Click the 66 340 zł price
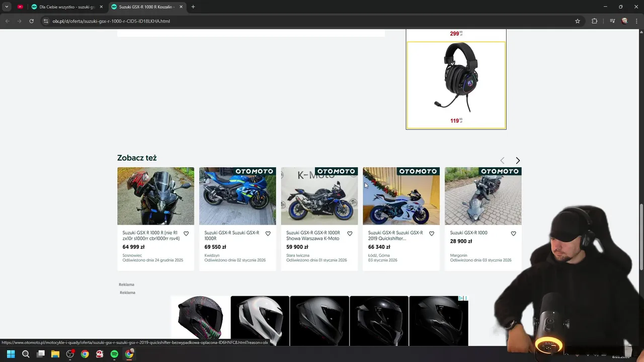This screenshot has height=362, width=644. coord(379,247)
